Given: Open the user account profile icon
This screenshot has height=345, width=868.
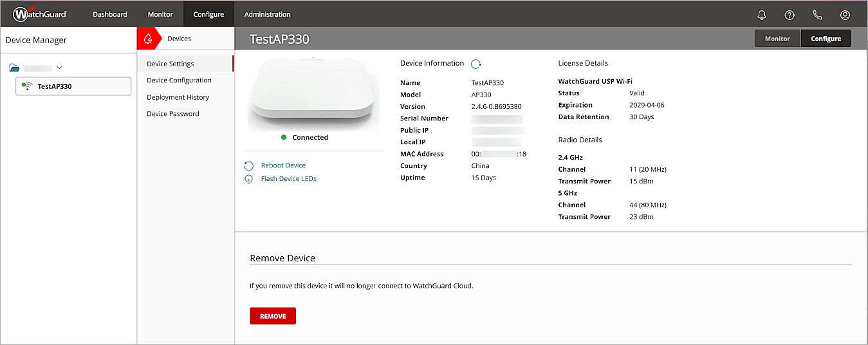Looking at the screenshot, I should tap(845, 15).
